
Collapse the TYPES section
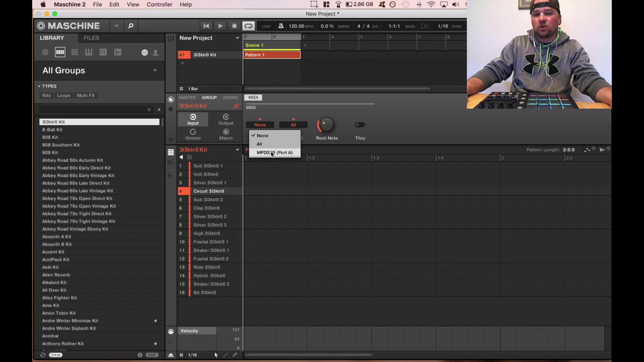click(x=39, y=86)
